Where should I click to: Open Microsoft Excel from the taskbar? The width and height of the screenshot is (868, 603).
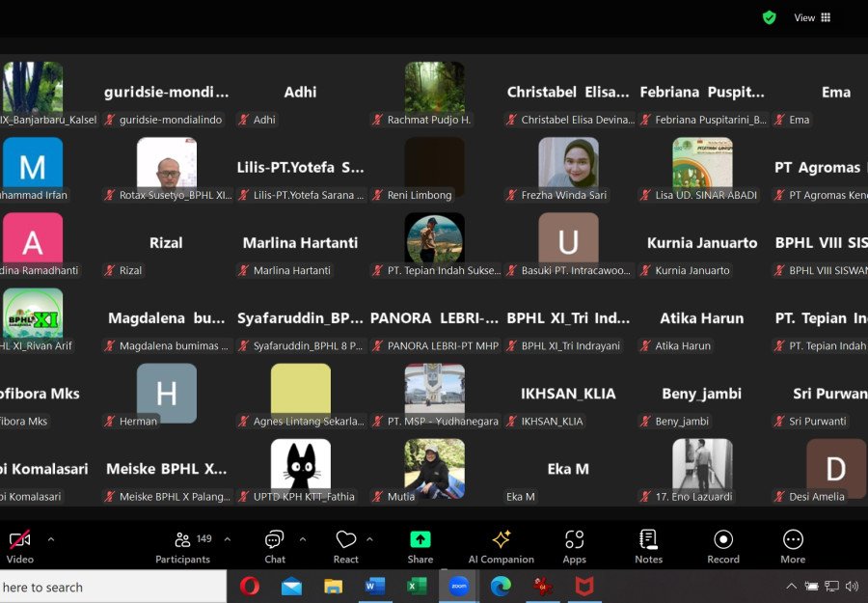(x=417, y=587)
